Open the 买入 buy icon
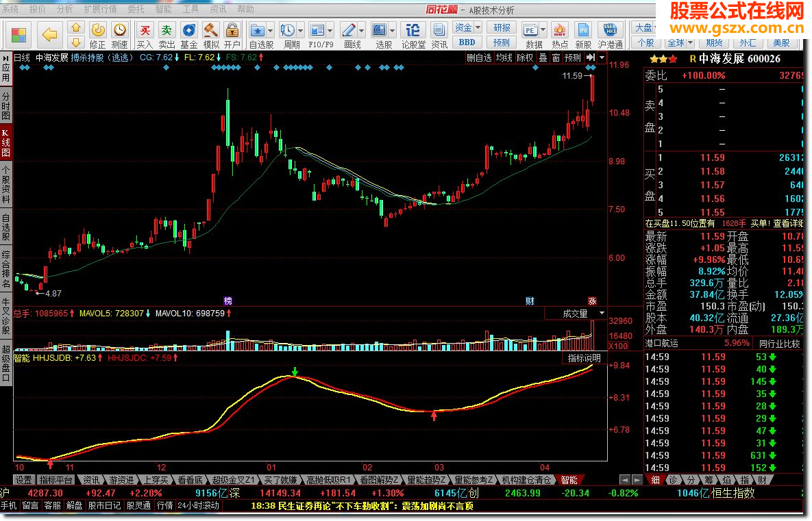Screen dimensions: 812x521 (145, 30)
